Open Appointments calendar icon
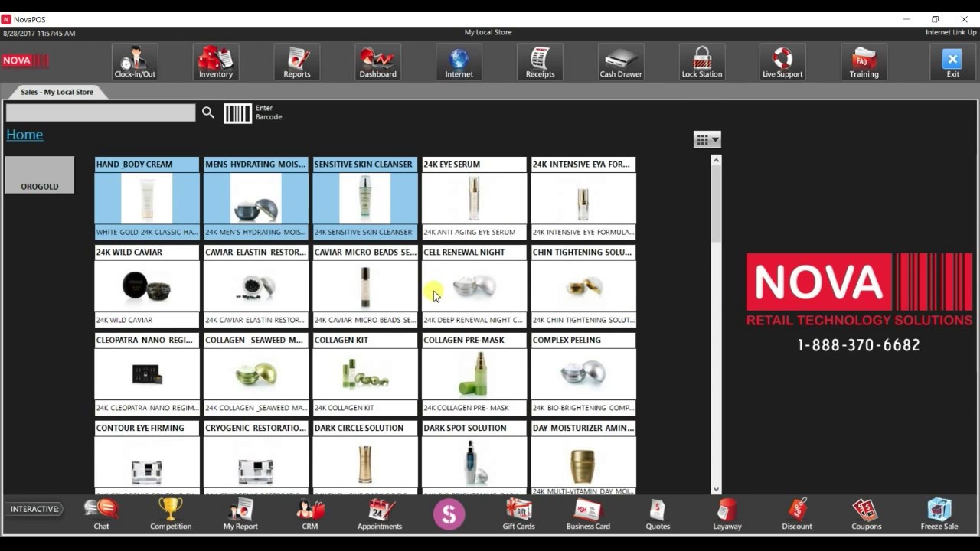 (x=380, y=514)
